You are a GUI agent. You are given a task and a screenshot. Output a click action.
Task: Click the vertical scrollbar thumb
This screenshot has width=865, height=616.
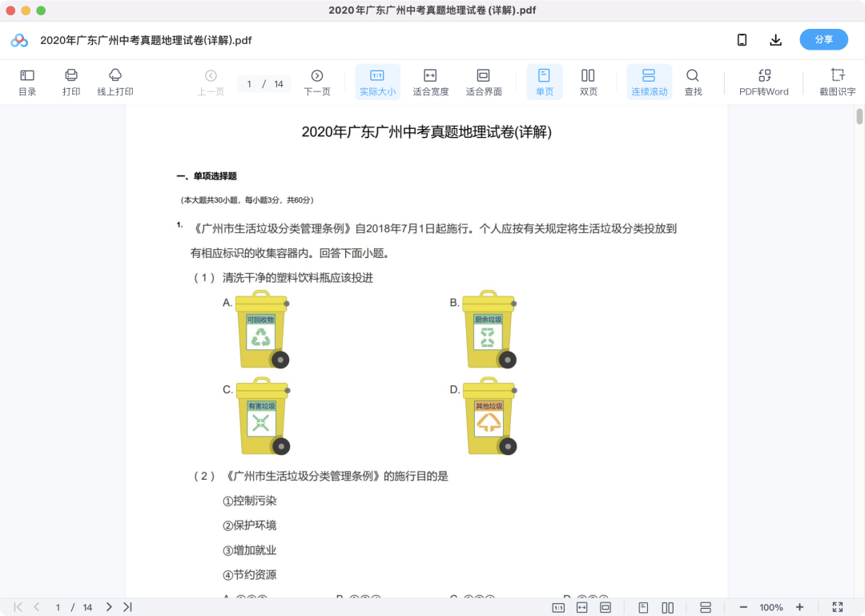[859, 116]
